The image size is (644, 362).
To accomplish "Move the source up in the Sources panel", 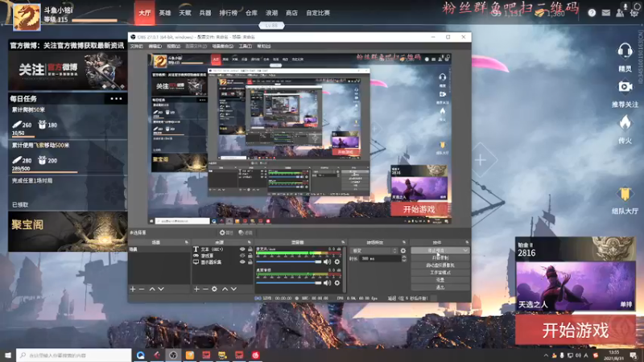I will pos(225,289).
